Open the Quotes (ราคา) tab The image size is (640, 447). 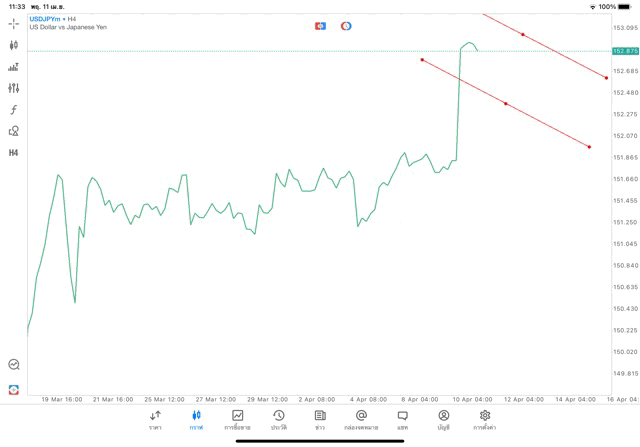[x=155, y=419]
